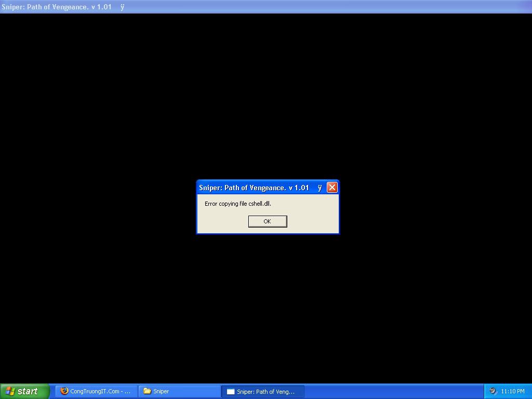The image size is (532, 399).
Task: Click the window icon on the Sniper game taskbar button
Action: click(x=231, y=392)
